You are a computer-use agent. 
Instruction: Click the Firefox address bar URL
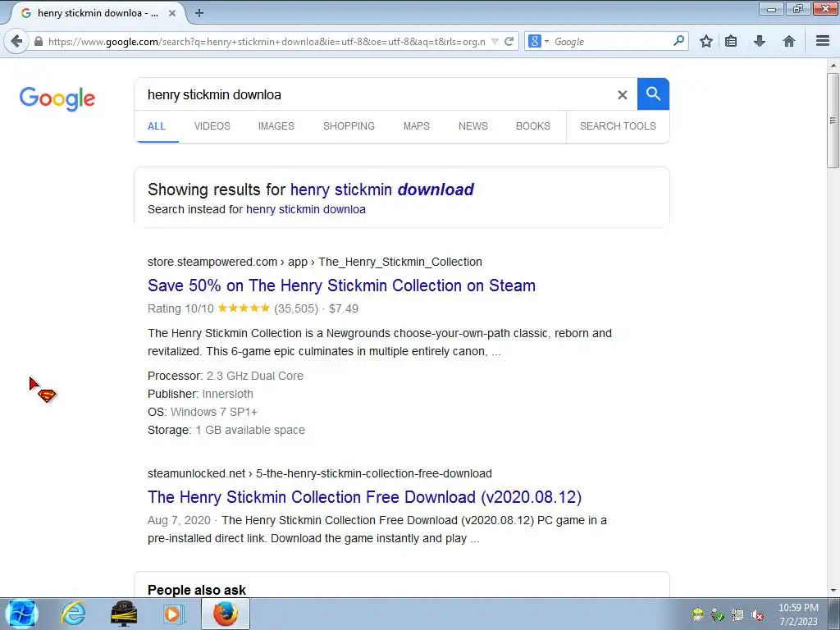267,41
